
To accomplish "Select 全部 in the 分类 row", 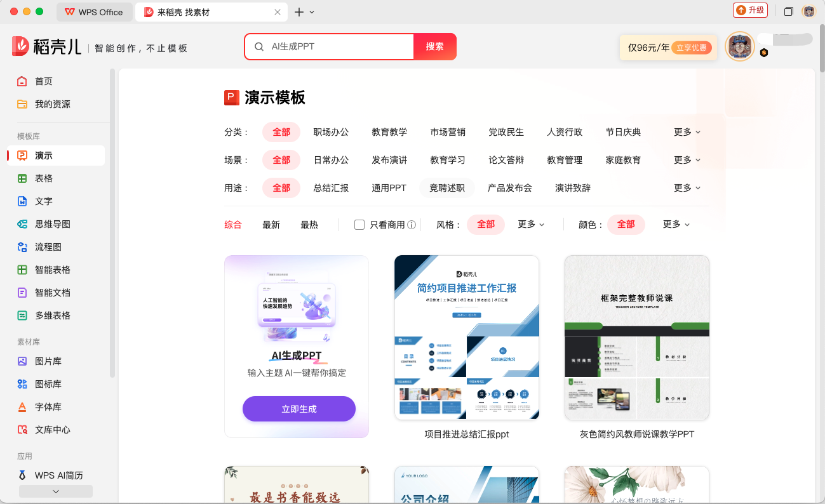I will [281, 132].
